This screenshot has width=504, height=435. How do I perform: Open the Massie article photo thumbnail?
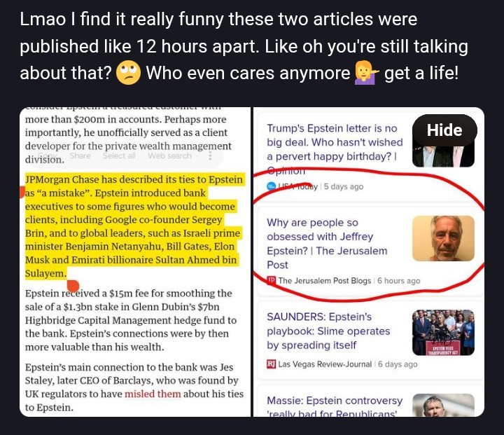443,406
